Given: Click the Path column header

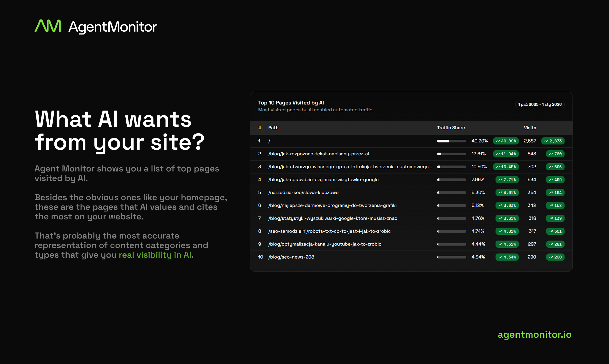Looking at the screenshot, I should pyautogui.click(x=273, y=128).
